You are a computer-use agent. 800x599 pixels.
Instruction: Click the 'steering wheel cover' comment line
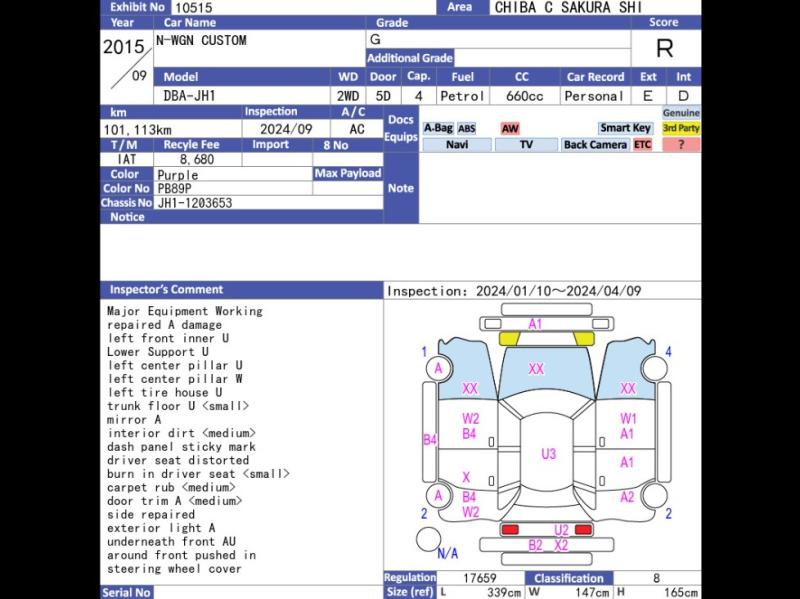174,569
